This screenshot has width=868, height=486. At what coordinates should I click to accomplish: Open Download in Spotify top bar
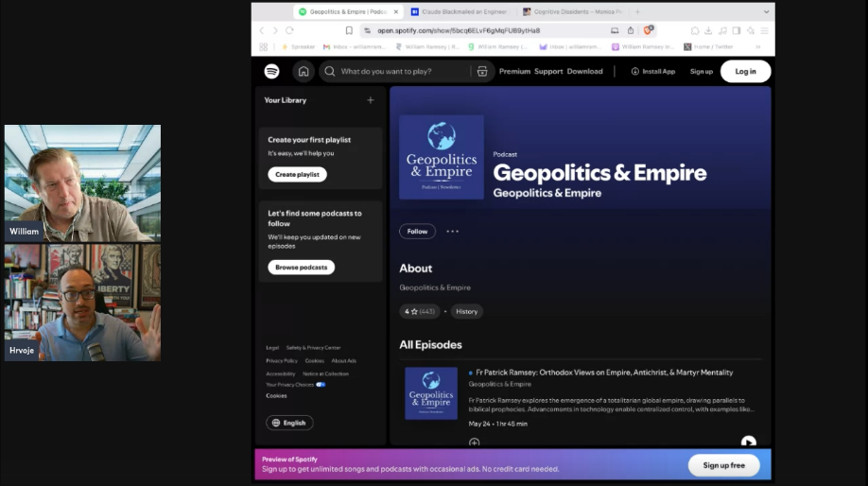(x=584, y=72)
